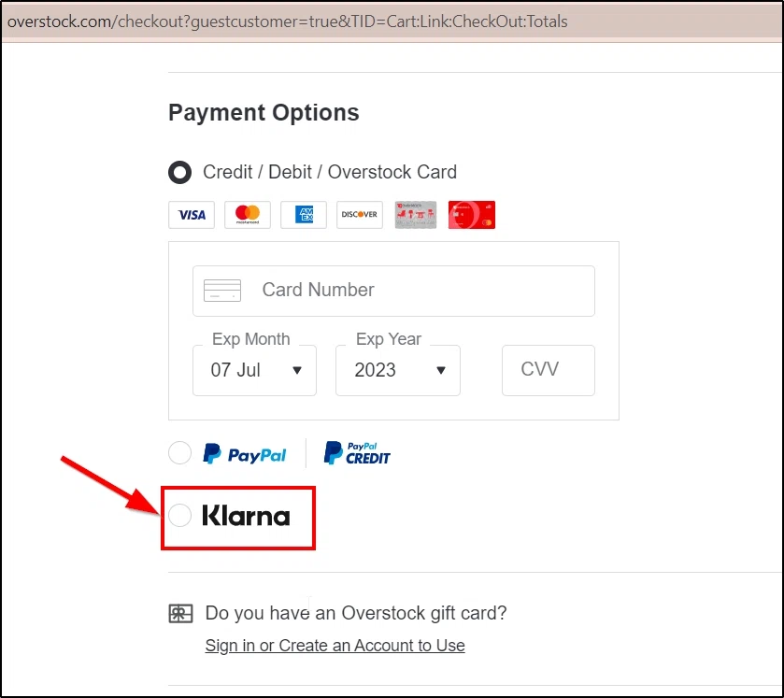Select PayPal as payment method

click(179, 453)
